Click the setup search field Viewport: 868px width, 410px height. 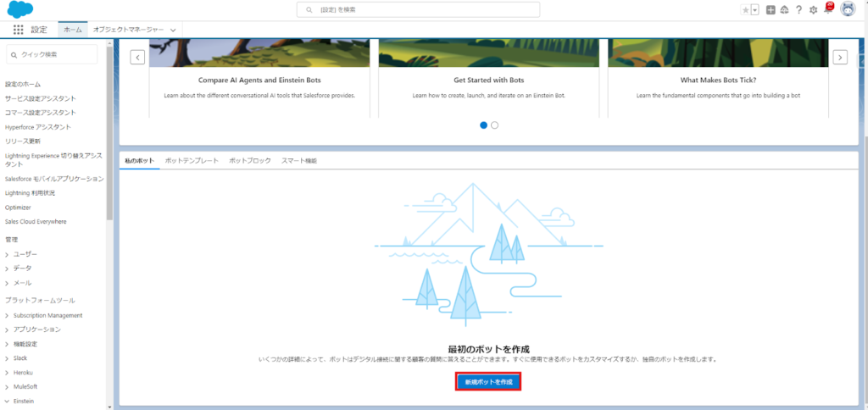point(418,9)
